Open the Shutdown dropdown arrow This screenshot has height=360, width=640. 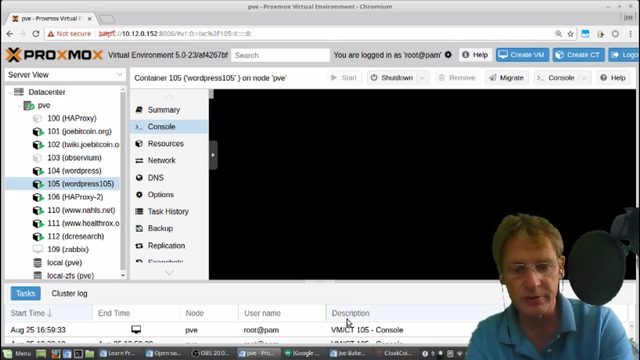click(422, 78)
